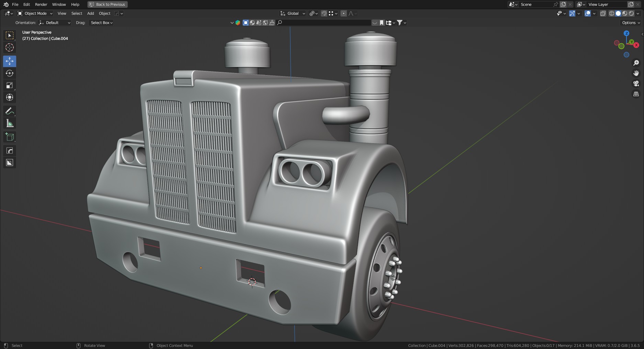The image size is (644, 349).
Task: Open filter funnel dropdown
Action: pyautogui.click(x=402, y=23)
